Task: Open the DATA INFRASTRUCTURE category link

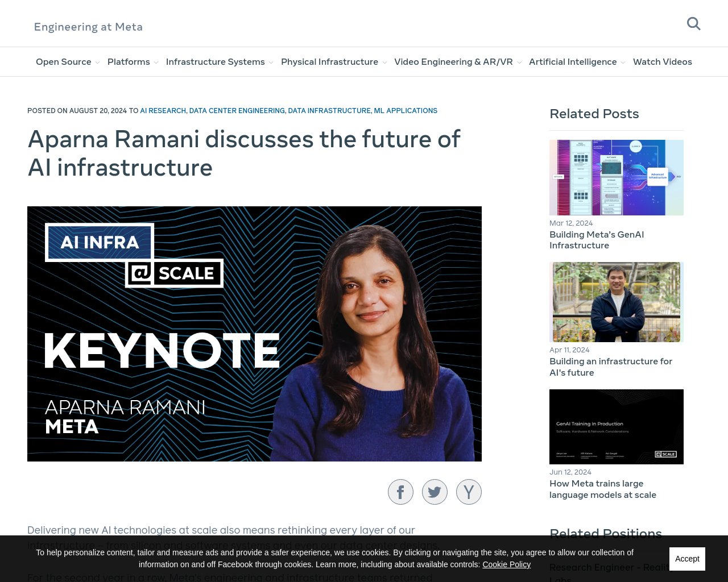Action: tap(329, 111)
